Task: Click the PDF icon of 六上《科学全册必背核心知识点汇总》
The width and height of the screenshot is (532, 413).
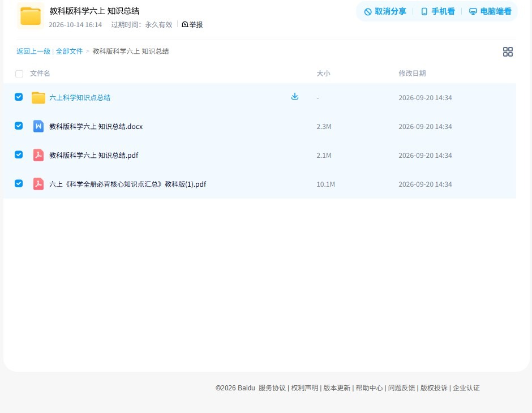Action: pyautogui.click(x=38, y=184)
